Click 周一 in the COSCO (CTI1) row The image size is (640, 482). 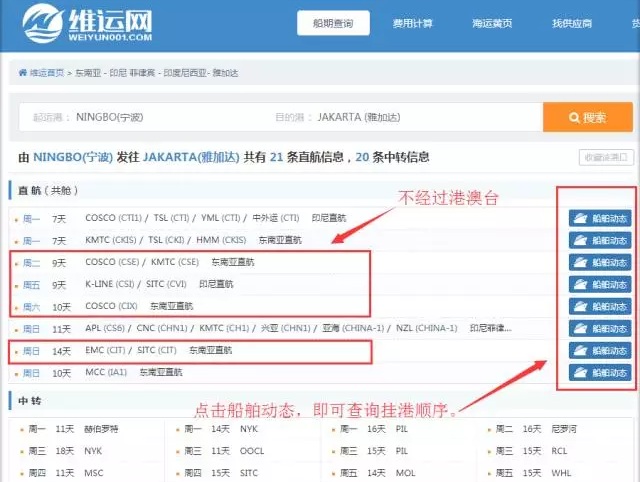point(31,219)
